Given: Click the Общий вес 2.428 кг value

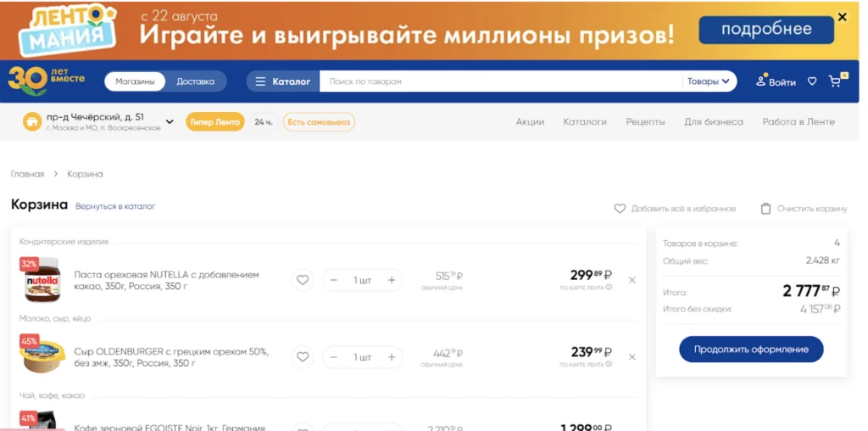Looking at the screenshot, I should [822, 260].
